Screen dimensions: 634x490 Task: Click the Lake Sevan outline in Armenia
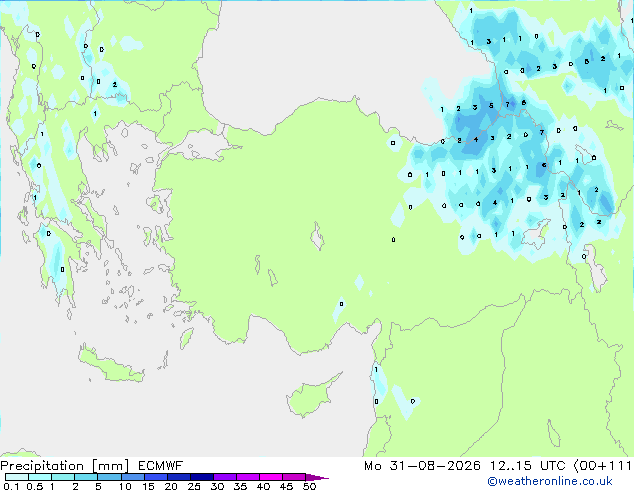(x=585, y=154)
